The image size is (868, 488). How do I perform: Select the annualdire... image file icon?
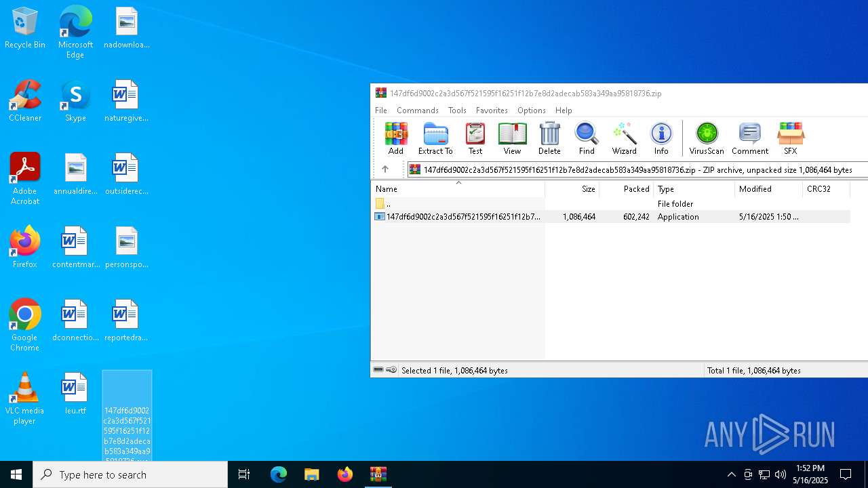click(x=75, y=175)
